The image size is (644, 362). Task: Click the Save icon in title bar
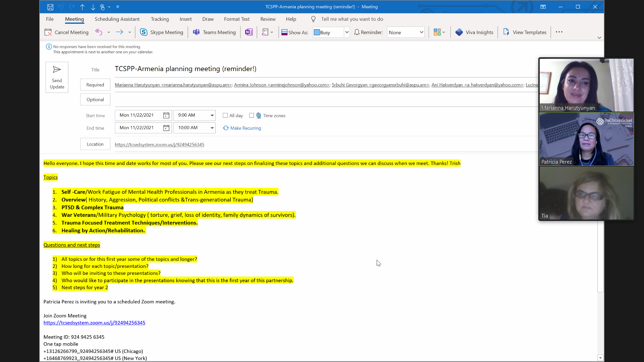tap(50, 7)
